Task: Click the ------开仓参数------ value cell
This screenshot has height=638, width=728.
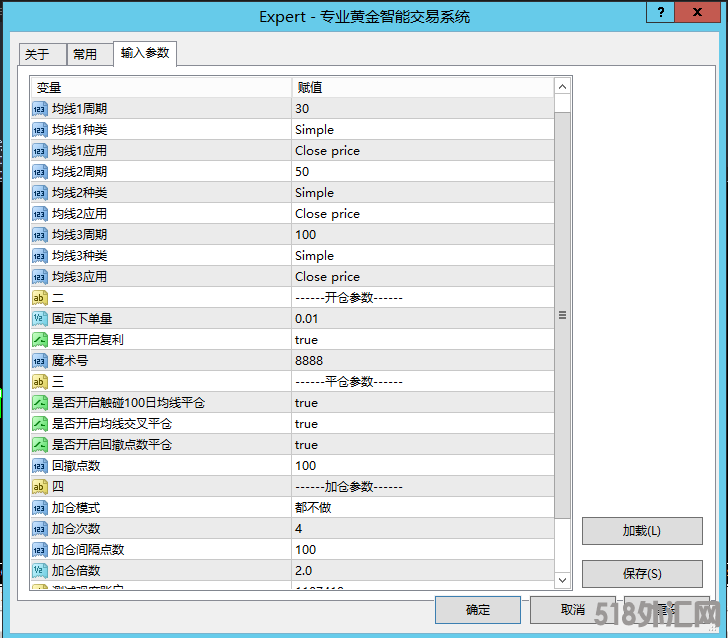Action: point(423,298)
